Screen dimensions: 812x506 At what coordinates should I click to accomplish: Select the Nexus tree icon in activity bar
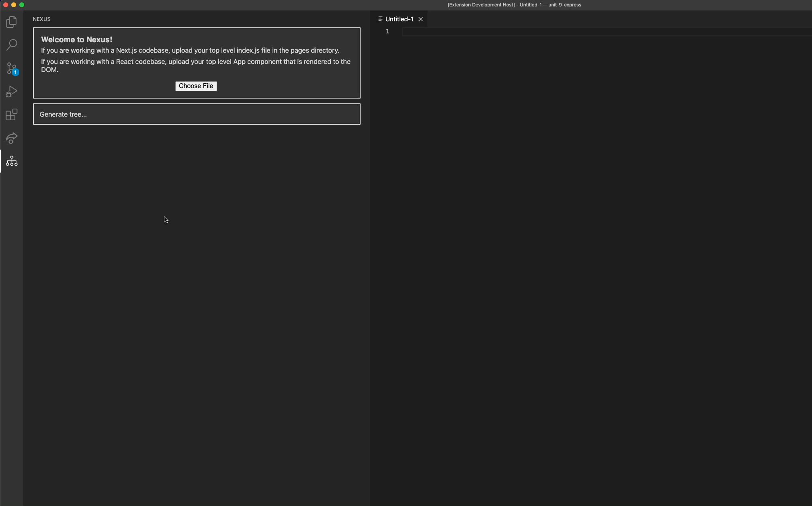click(12, 161)
